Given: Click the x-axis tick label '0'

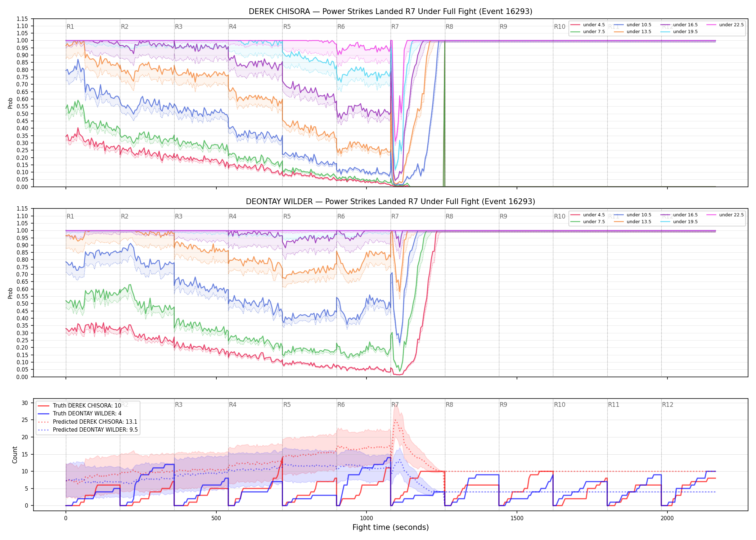Looking at the screenshot, I should [66, 518].
